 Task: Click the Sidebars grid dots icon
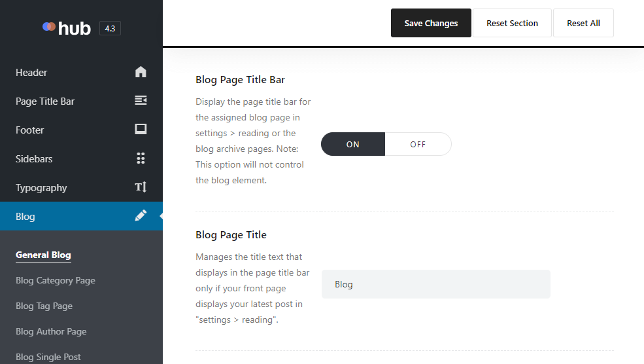tap(141, 158)
